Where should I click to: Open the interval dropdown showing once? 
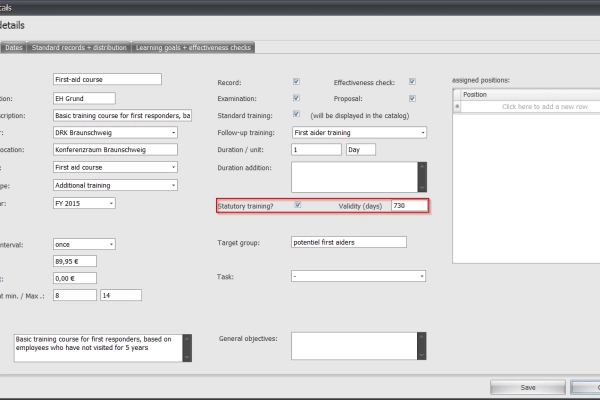[x=110, y=243]
